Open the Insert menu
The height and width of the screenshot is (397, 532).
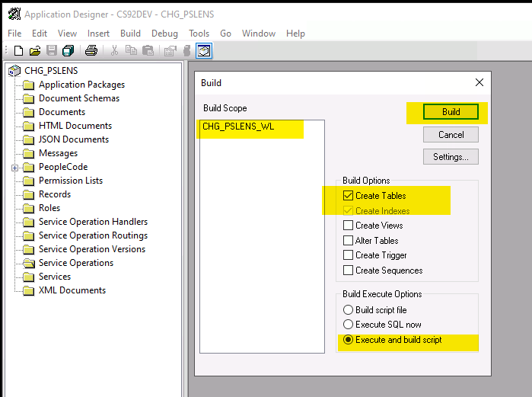pos(98,34)
